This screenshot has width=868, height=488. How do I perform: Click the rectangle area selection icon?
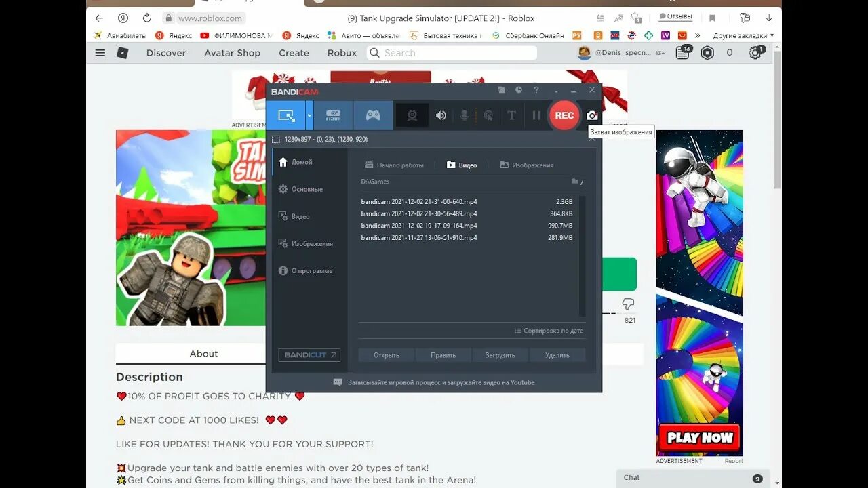pyautogui.click(x=275, y=139)
